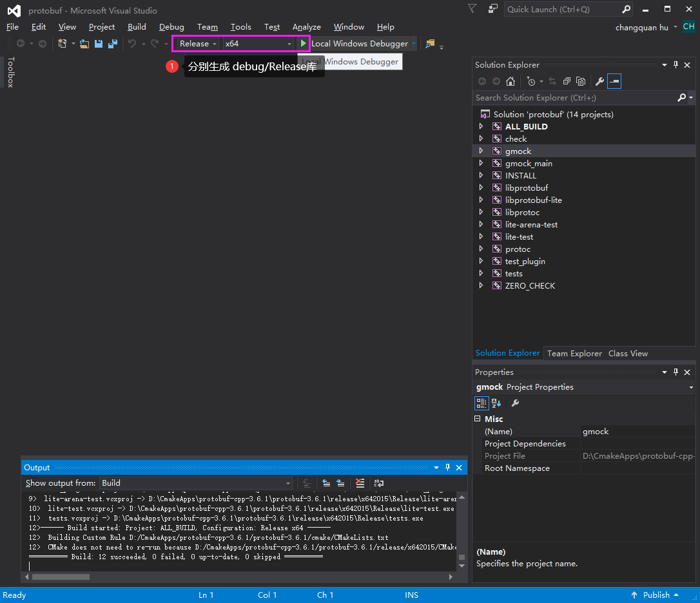Click the Solution Explorer Home icon
Screen dimensions: 700x603
[x=510, y=81]
